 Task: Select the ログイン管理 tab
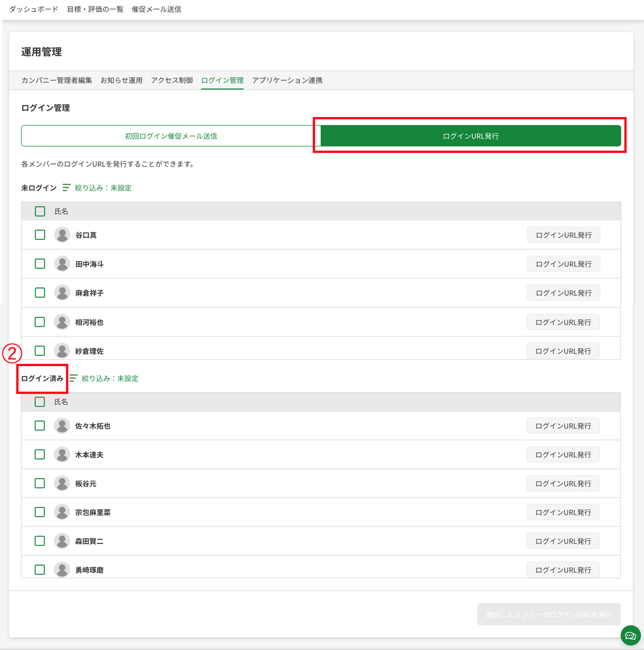click(x=222, y=81)
